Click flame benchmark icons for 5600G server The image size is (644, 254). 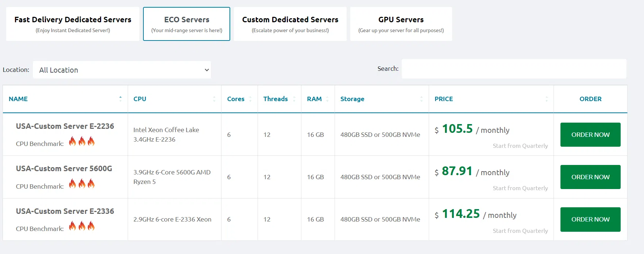pyautogui.click(x=82, y=184)
